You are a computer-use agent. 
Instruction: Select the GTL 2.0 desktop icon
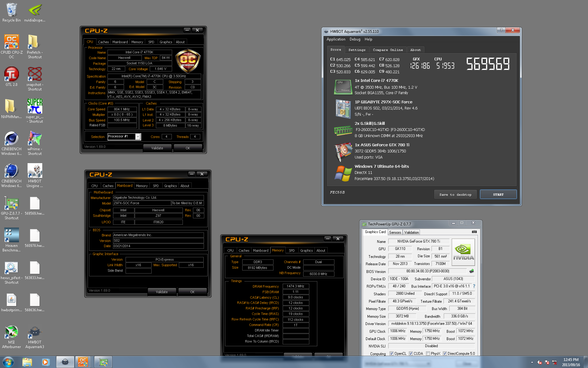12,77
